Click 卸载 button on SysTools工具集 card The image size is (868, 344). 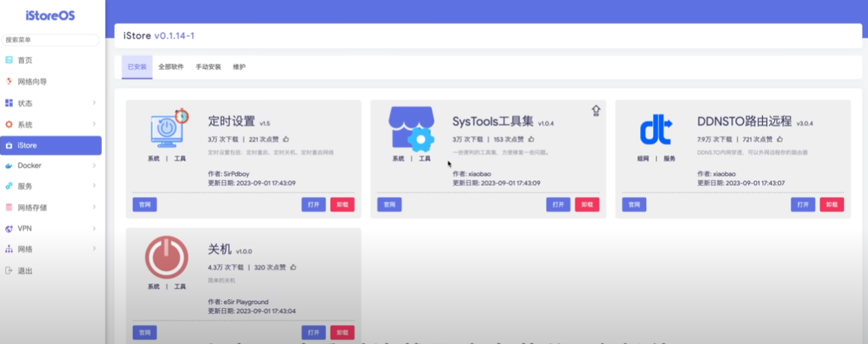tap(587, 205)
